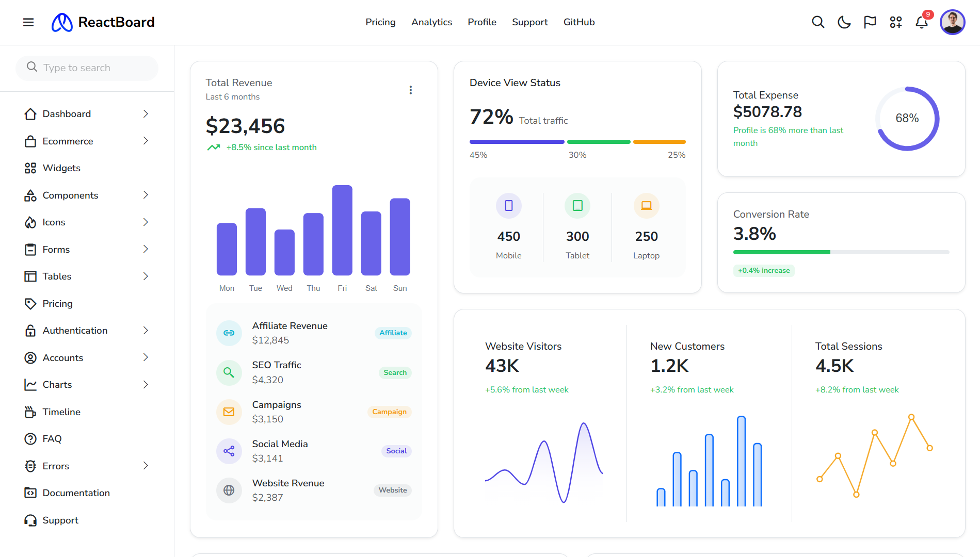The image size is (980, 557).
Task: Click the flag icon in the header
Action: pyautogui.click(x=870, y=22)
